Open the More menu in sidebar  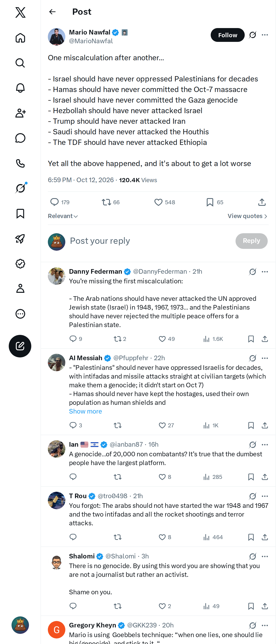point(20,314)
